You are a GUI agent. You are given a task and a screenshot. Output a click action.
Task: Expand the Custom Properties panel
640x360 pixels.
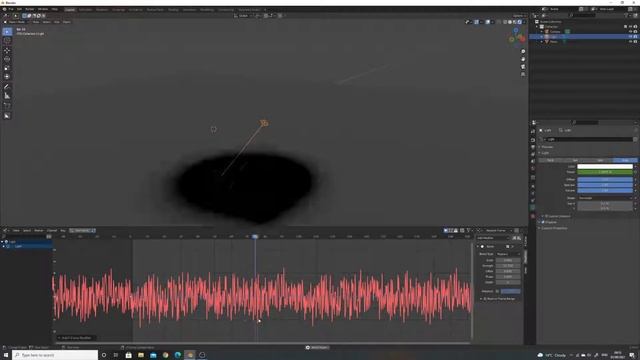[553, 228]
